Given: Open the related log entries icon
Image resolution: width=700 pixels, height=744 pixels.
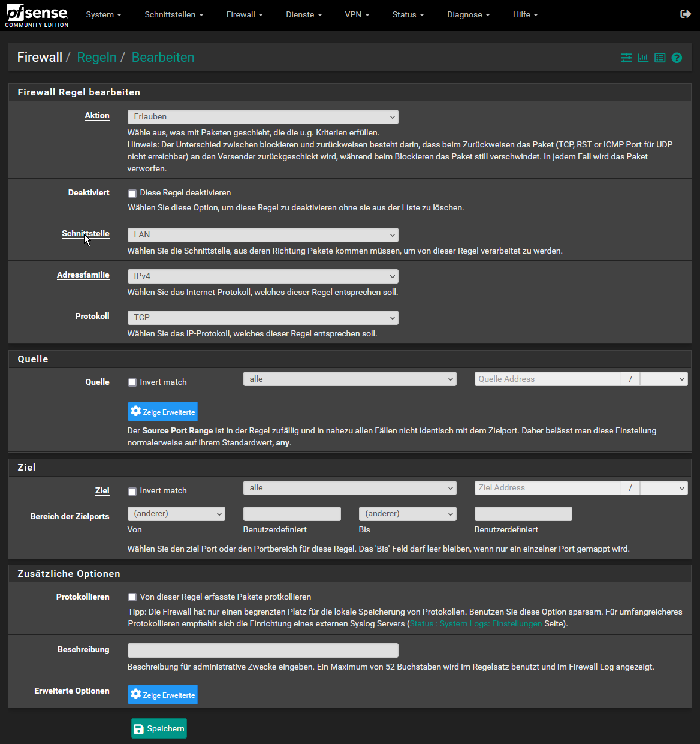Looking at the screenshot, I should (x=660, y=58).
